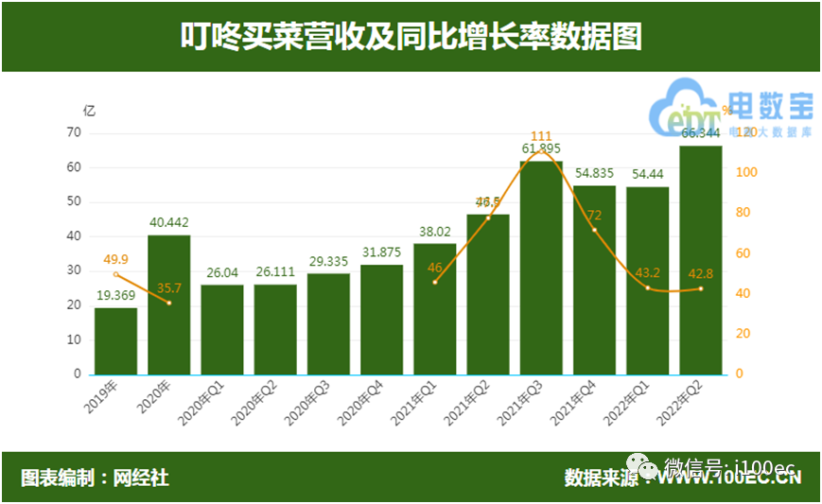Click the 图表编制：网经社 credit text

[x=95, y=478]
